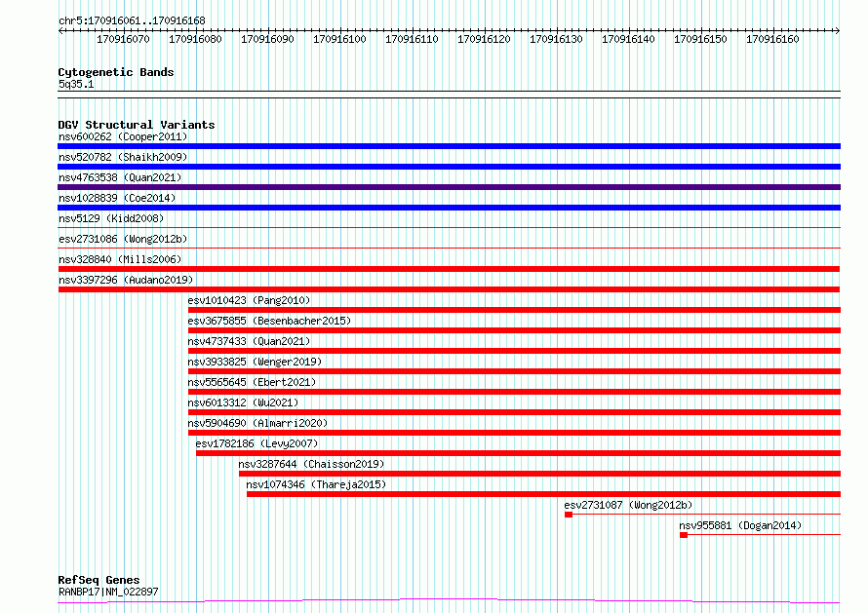This screenshot has height=613, width=868.
Task: Click the red bar under nsv1074346
Action: (x=543, y=494)
